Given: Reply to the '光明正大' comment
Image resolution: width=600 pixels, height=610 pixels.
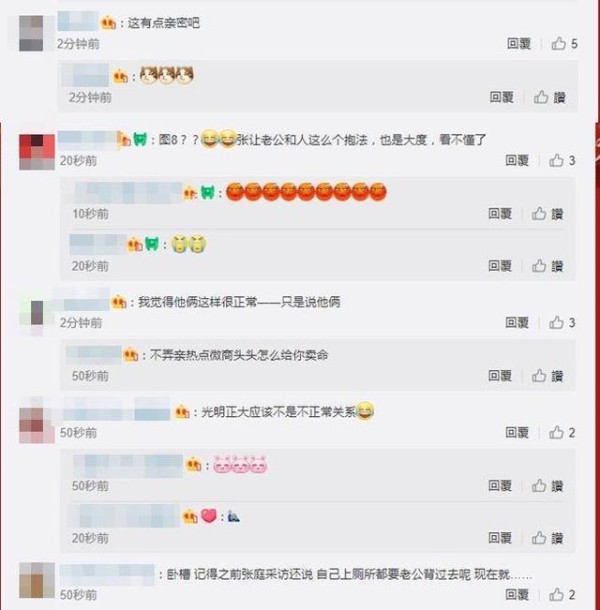Looking at the screenshot, I should pyautogui.click(x=517, y=433).
